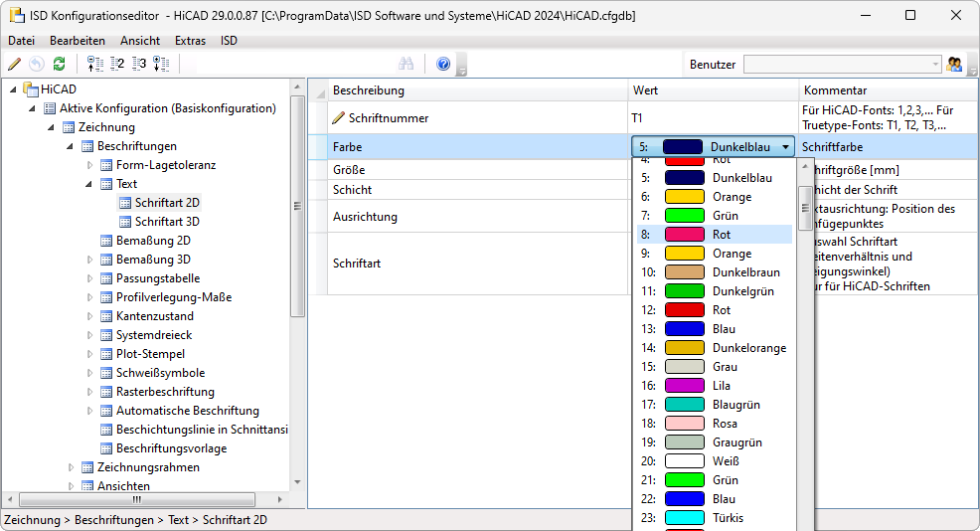The width and height of the screenshot is (980, 531).
Task: Expand the Passungstabelle node
Action: [x=89, y=278]
